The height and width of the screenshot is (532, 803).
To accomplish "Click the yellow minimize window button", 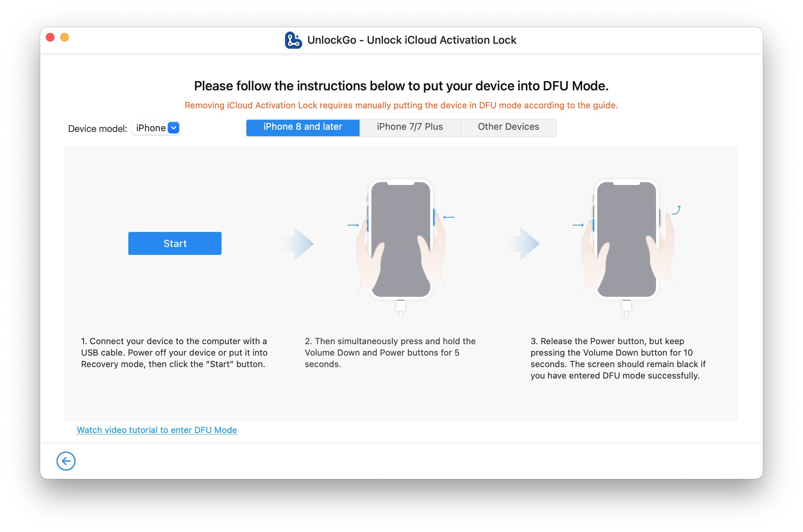I will 65,37.
